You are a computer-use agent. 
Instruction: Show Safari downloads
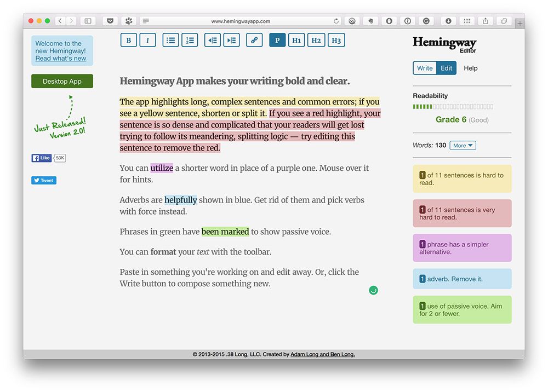(x=448, y=21)
